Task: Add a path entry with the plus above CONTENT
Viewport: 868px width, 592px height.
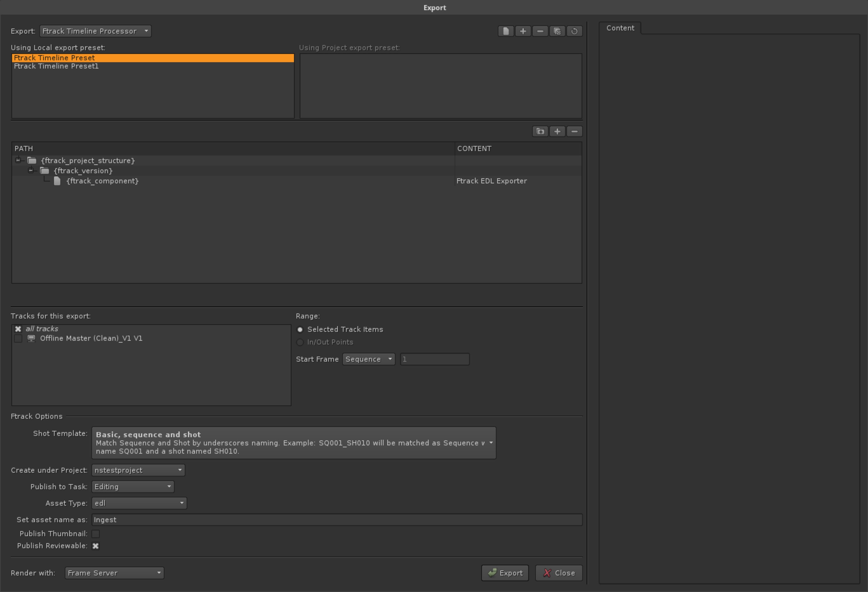Action: click(x=557, y=131)
